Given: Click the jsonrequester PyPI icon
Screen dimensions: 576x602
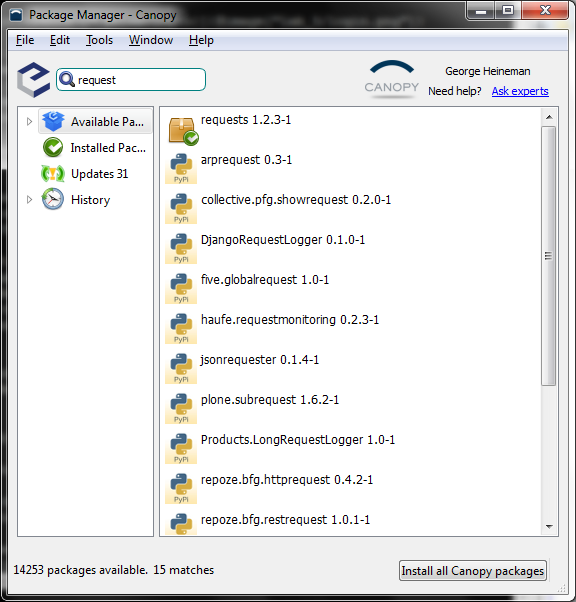Looking at the screenshot, I should pyautogui.click(x=181, y=368).
